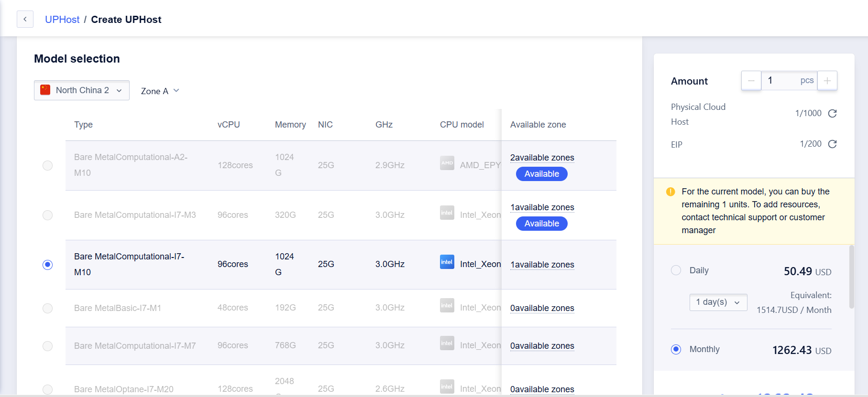Screen dimensions: 868x397
Task: Click the Intel logo in the I7-M7 row
Action: tap(447, 343)
